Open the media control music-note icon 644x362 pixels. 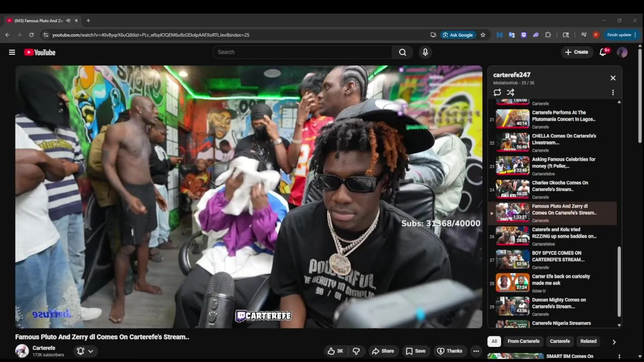[584, 35]
